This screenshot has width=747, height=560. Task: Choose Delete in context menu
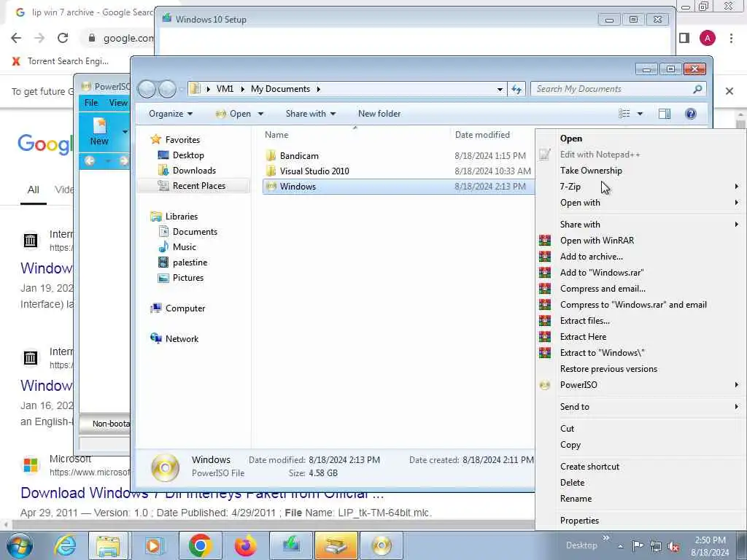click(x=572, y=483)
